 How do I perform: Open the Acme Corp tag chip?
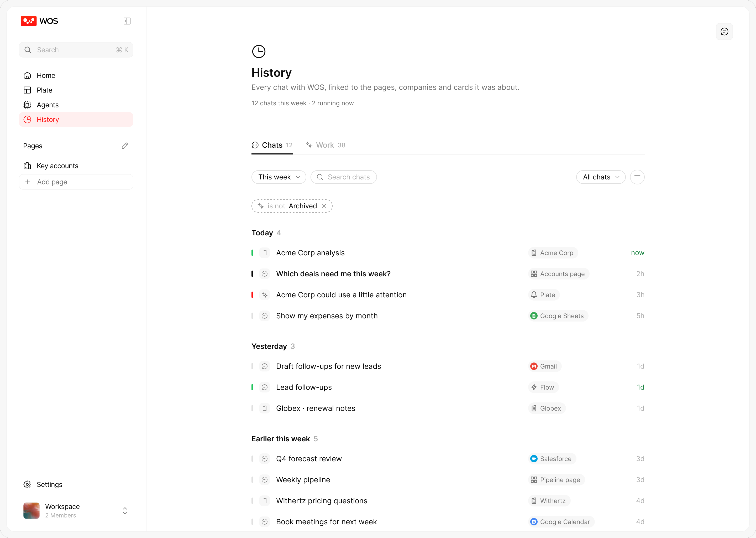553,253
